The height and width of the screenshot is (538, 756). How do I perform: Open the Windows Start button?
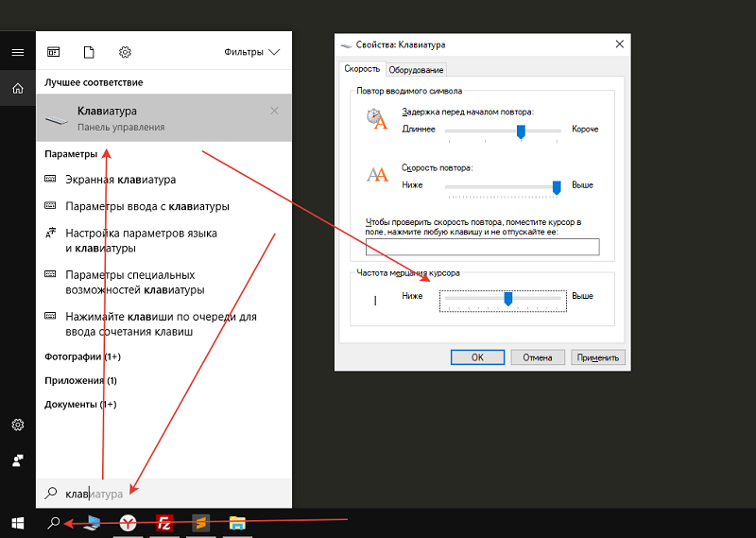click(x=18, y=523)
